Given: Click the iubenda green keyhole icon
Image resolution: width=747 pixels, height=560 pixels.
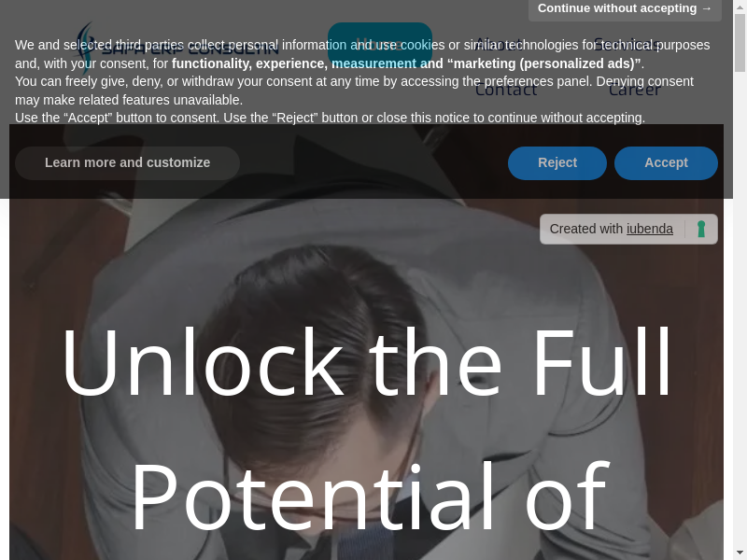Looking at the screenshot, I should (701, 229).
